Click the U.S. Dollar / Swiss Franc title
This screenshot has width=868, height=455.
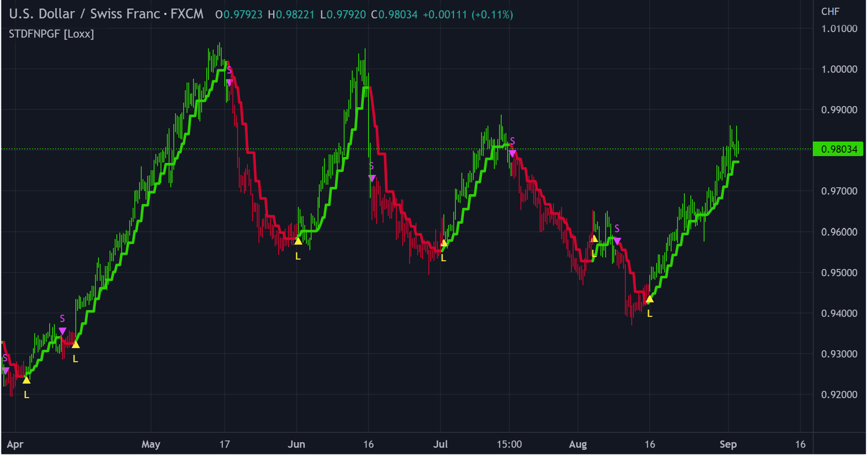click(106, 14)
